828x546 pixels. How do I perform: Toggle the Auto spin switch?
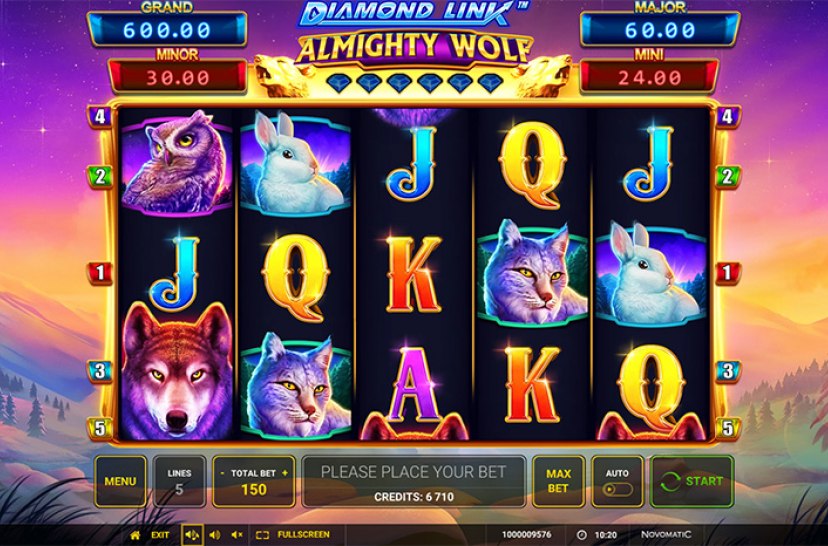(617, 489)
